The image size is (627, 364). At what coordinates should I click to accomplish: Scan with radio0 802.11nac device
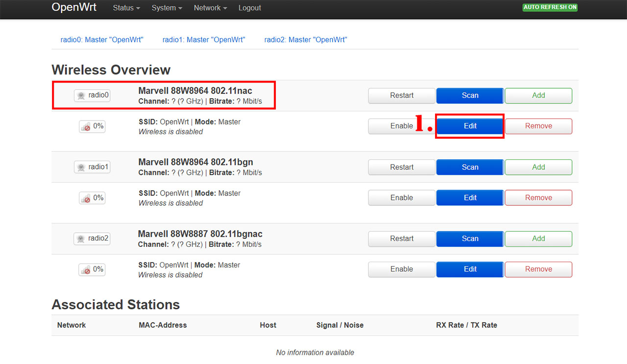[x=470, y=96]
